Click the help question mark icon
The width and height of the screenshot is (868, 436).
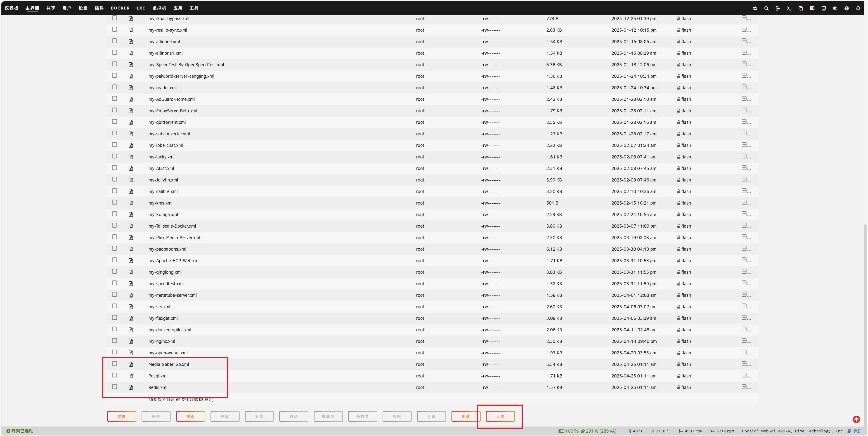pyautogui.click(x=847, y=8)
